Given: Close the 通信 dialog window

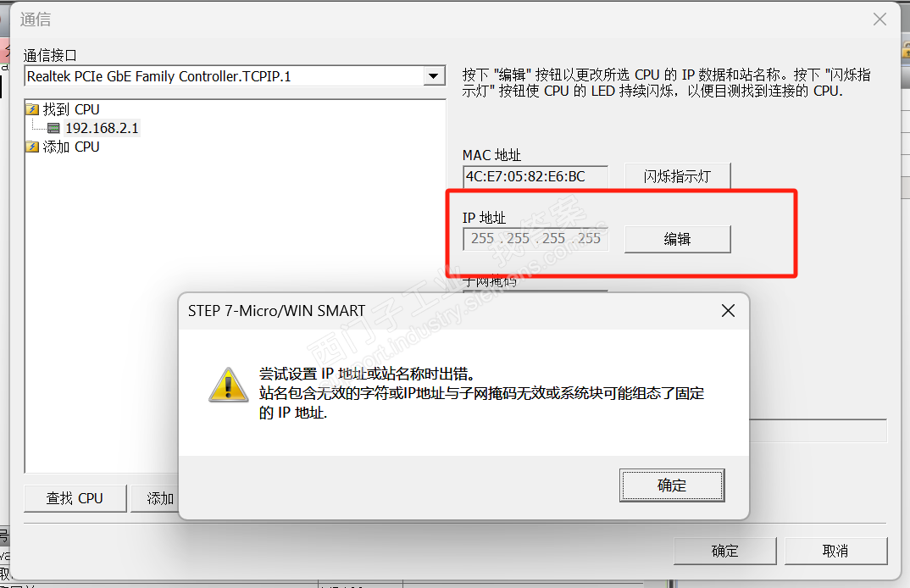Looking at the screenshot, I should tap(879, 19).
